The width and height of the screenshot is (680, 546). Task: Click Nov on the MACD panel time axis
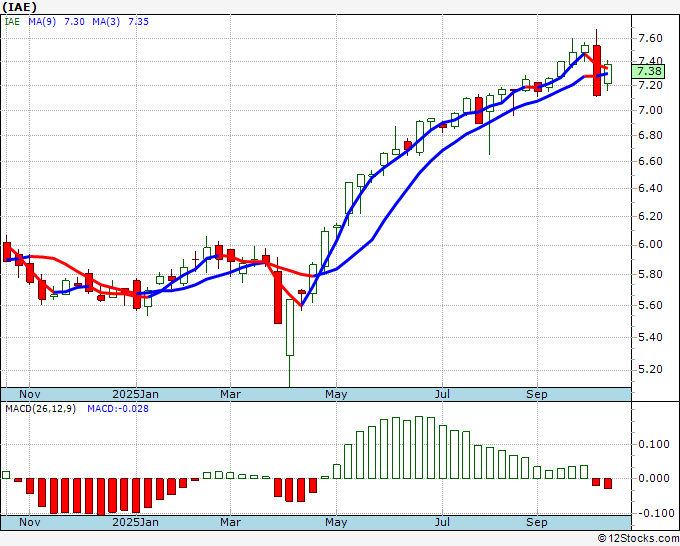(29, 522)
